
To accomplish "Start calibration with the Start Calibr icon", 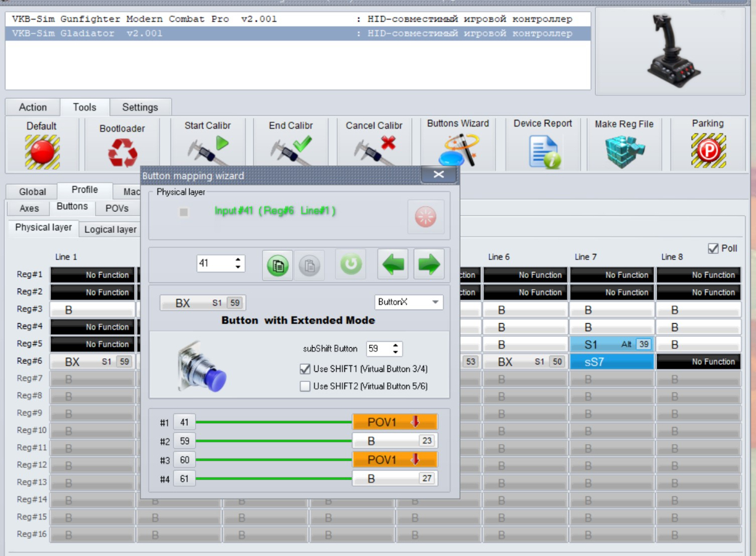I will tap(208, 152).
